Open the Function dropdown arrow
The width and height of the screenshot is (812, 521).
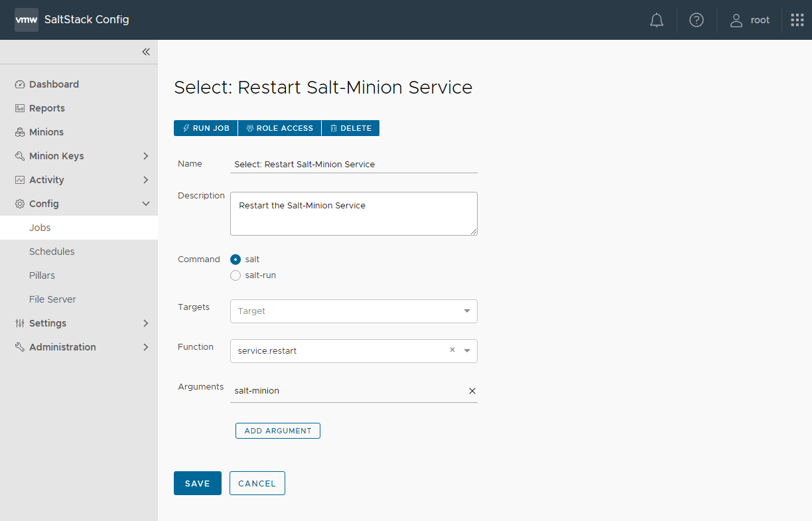coord(467,350)
